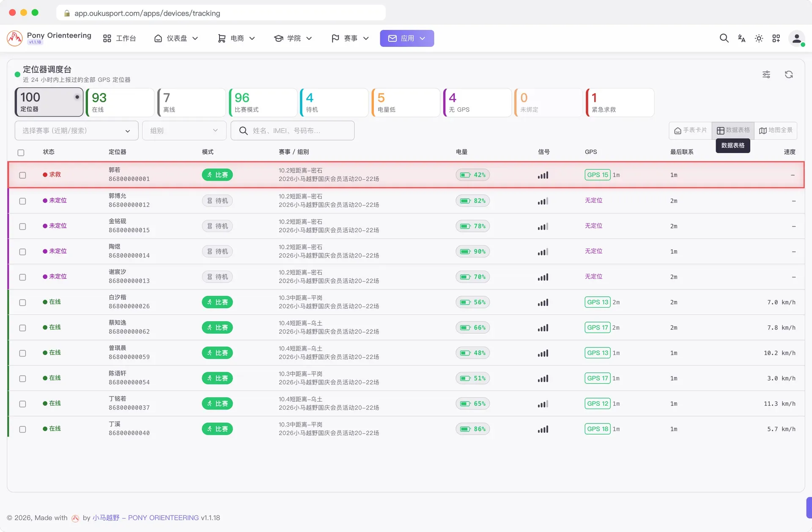The height and width of the screenshot is (532, 812).
Task: Filter by the 1 紧急求救 stat card
Action: coord(620,103)
